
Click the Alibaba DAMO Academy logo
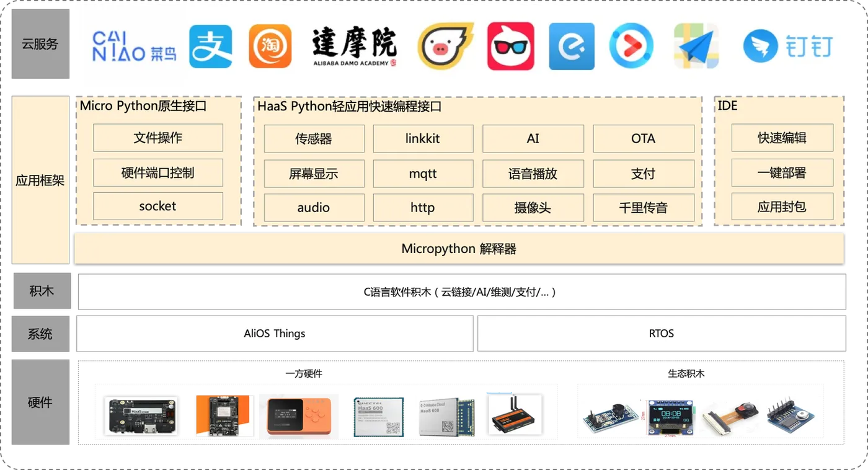click(x=355, y=46)
